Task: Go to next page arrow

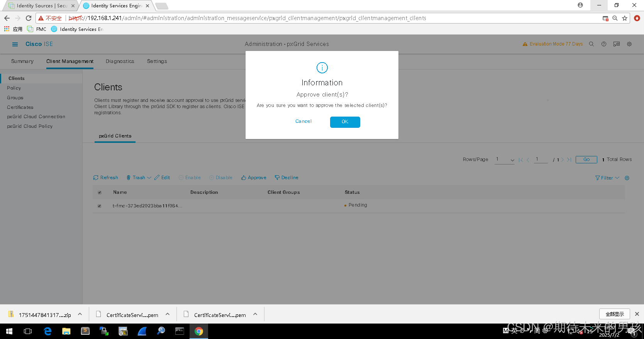Action: tap(563, 160)
